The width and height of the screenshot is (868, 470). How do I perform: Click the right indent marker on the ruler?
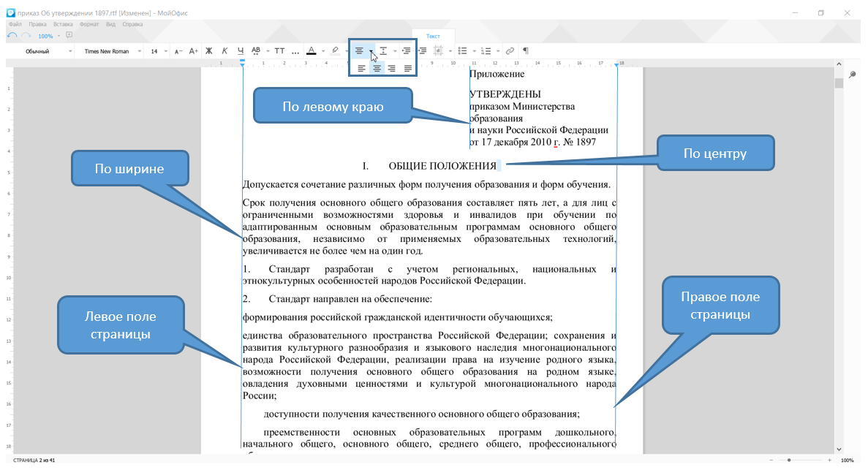pos(616,65)
